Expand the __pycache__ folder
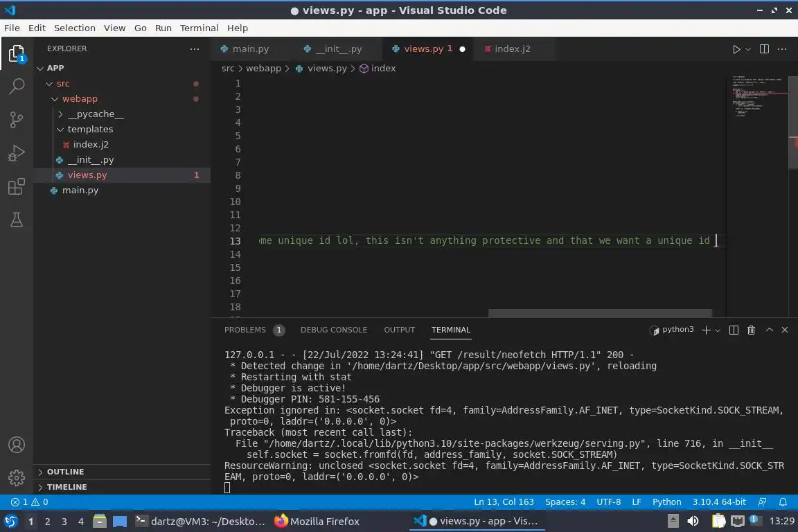This screenshot has width=798, height=532. pyautogui.click(x=122, y=114)
